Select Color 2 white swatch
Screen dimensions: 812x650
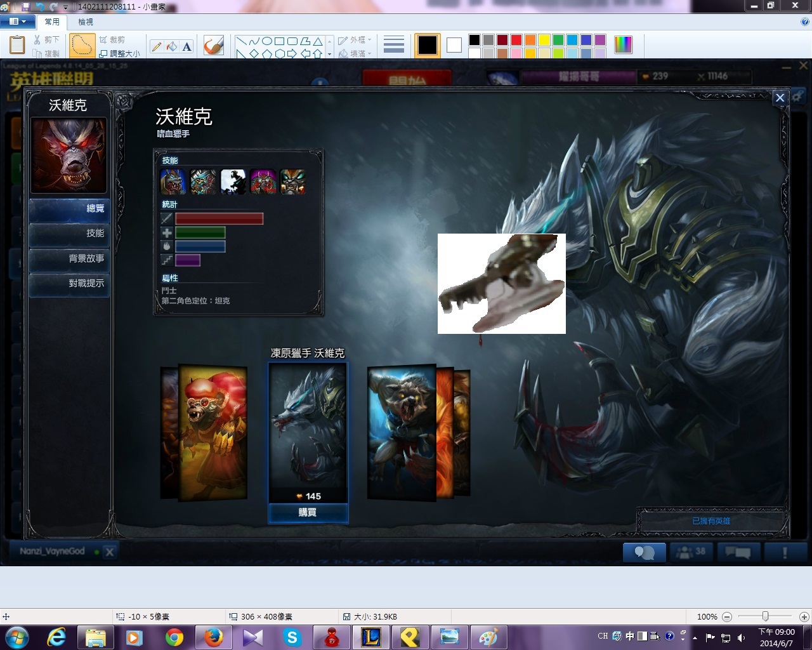coord(454,45)
